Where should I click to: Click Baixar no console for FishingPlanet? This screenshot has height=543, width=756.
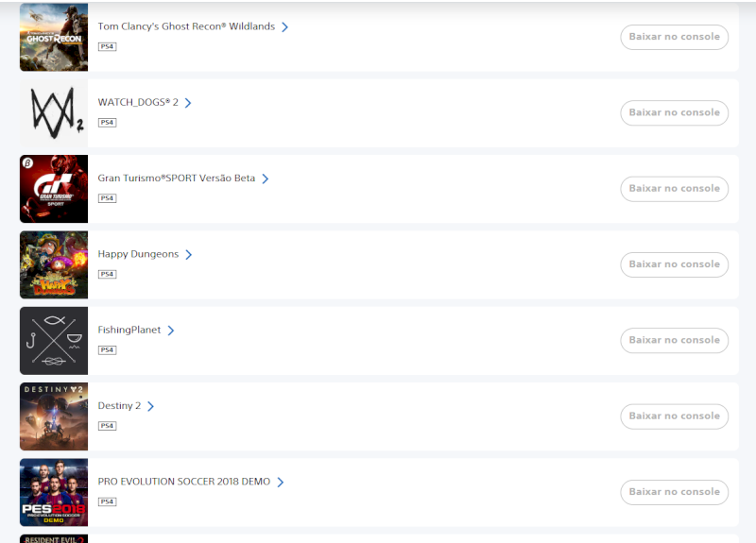tap(674, 341)
